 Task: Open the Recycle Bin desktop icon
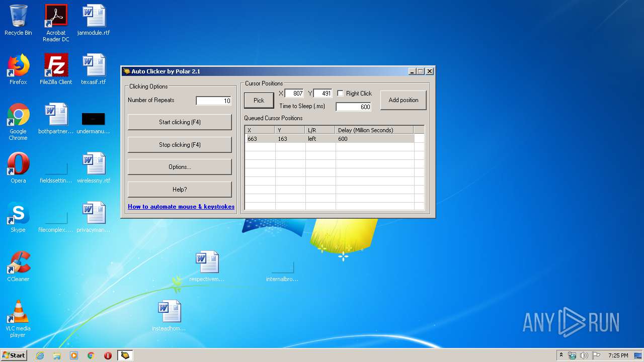click(18, 20)
